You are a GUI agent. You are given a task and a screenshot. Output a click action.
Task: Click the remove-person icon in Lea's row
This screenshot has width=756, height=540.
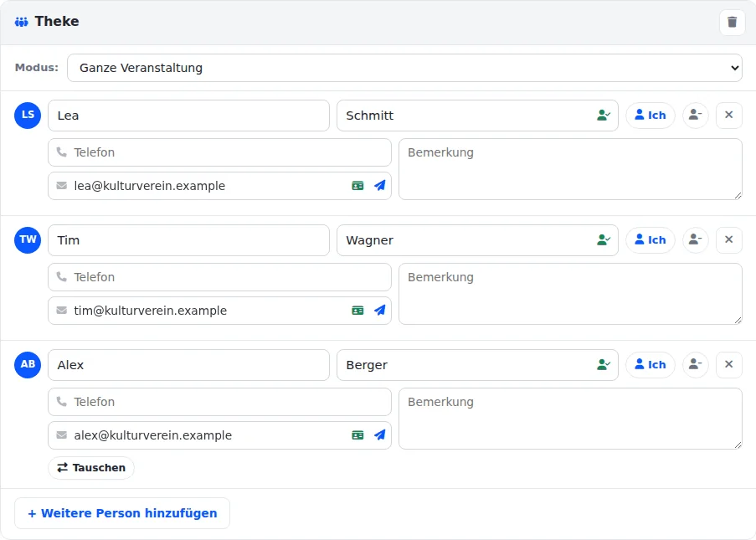coord(695,116)
